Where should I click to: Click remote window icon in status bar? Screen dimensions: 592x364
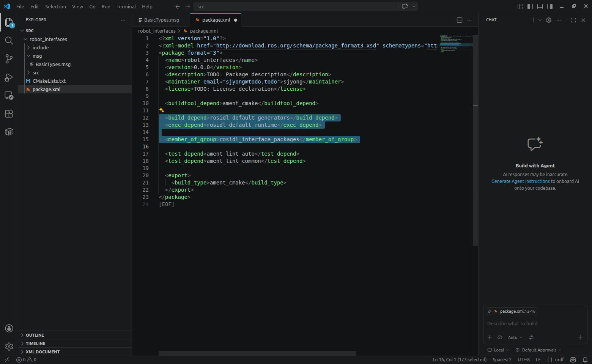(6, 360)
